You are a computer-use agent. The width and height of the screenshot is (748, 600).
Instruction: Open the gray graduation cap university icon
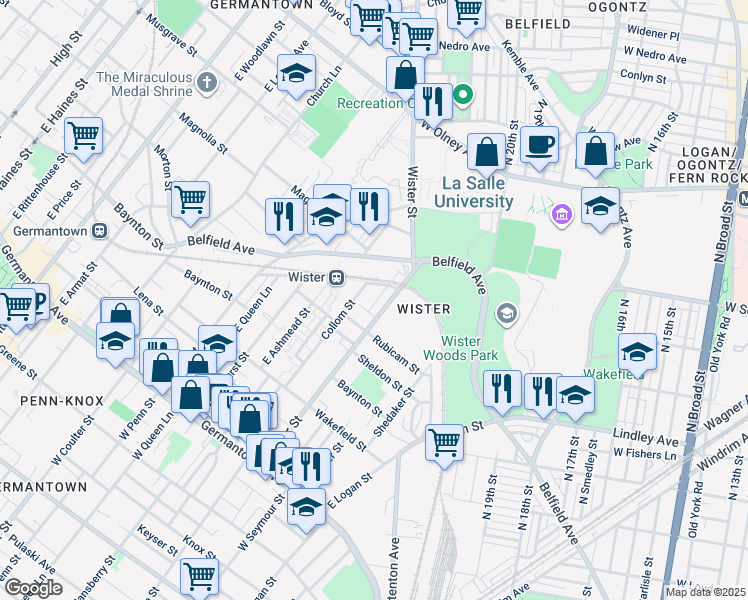[507, 313]
